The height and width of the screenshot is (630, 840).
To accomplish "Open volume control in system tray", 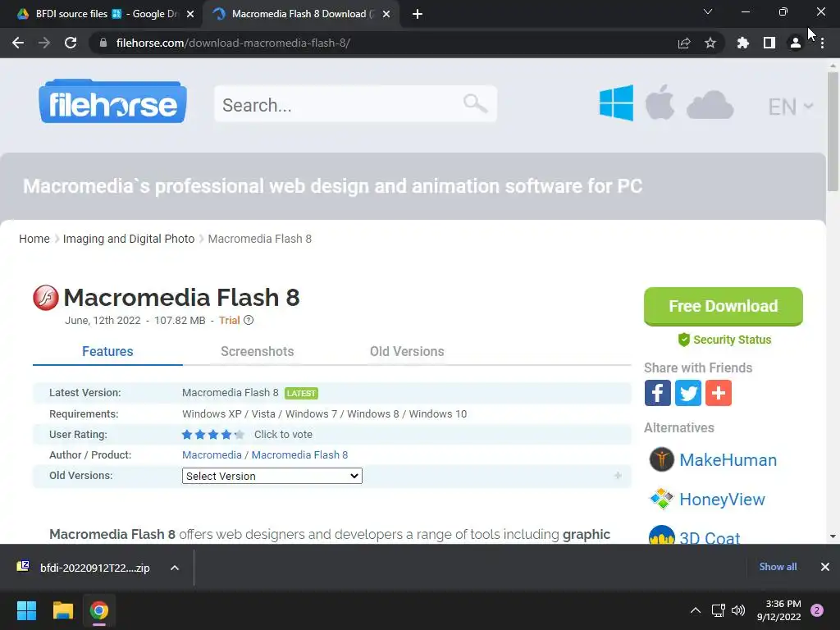I will click(738, 610).
